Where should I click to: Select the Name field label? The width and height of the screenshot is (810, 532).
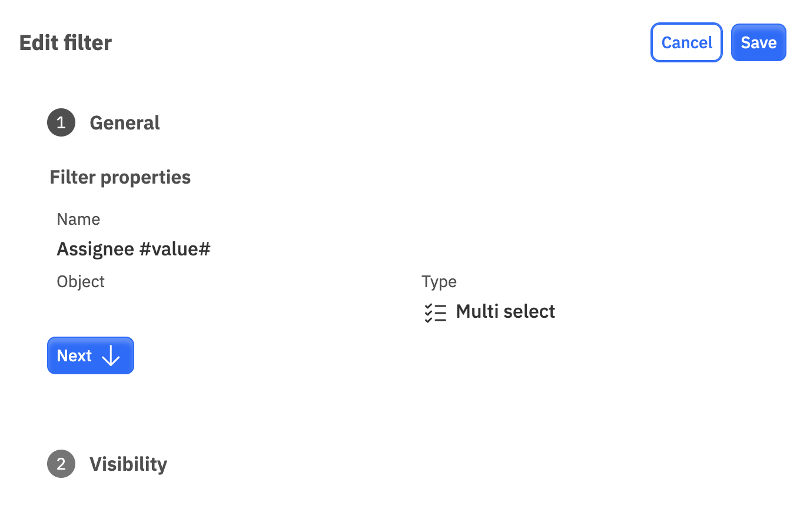78,219
